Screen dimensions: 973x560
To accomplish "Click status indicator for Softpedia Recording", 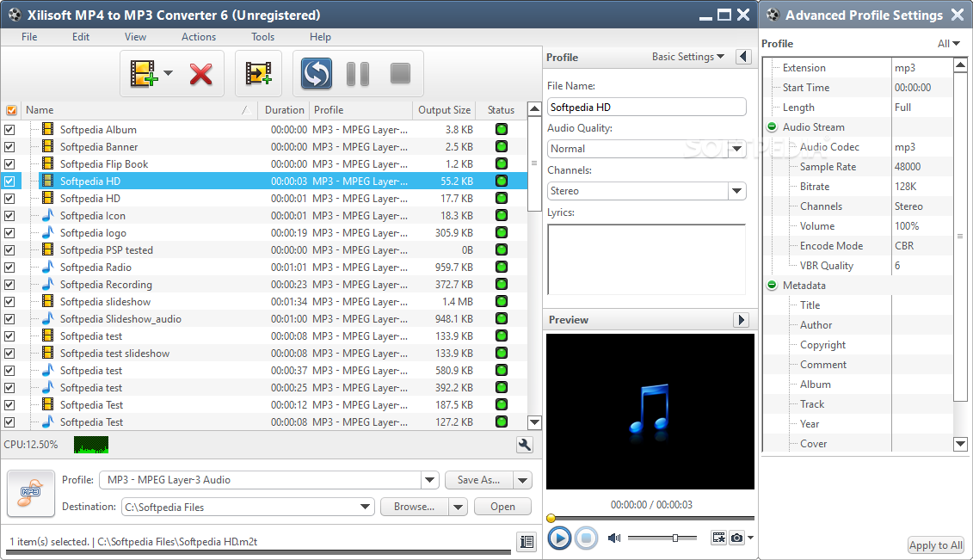I will (502, 284).
